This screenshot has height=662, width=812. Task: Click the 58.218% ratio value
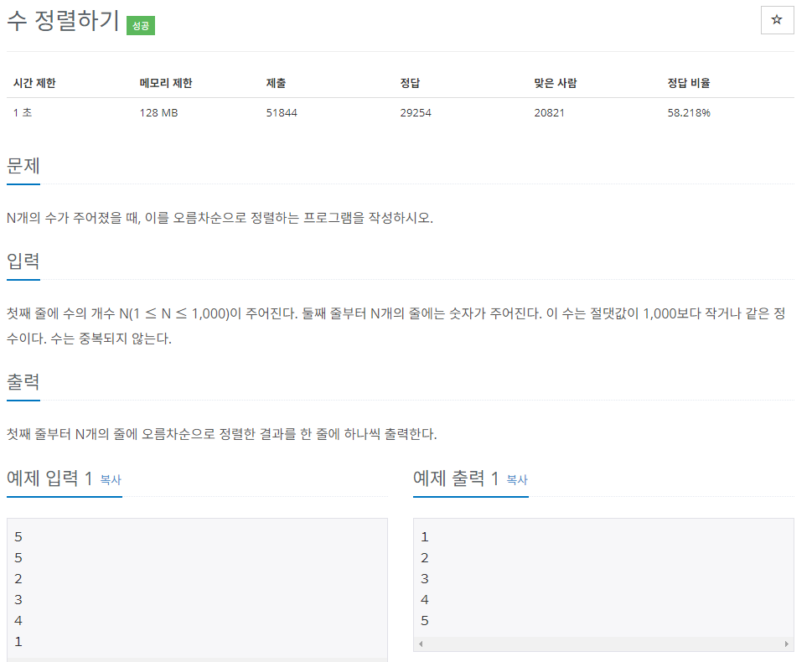click(689, 112)
